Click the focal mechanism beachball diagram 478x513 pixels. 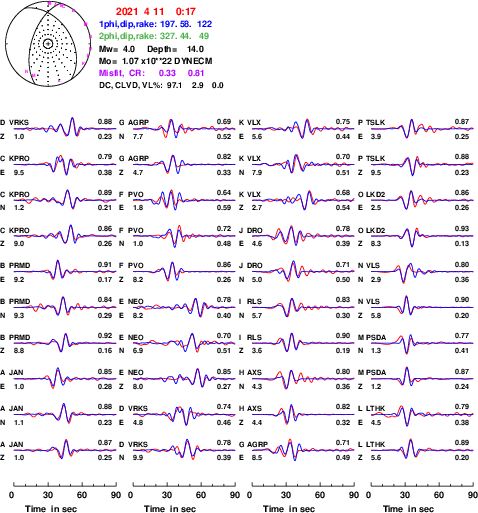pos(48,44)
